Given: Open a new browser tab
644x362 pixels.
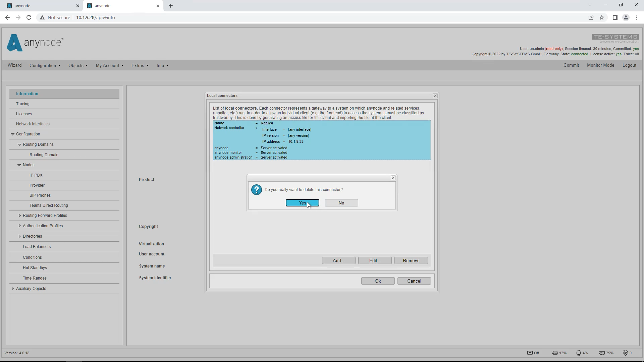Looking at the screenshot, I should click(x=171, y=6).
